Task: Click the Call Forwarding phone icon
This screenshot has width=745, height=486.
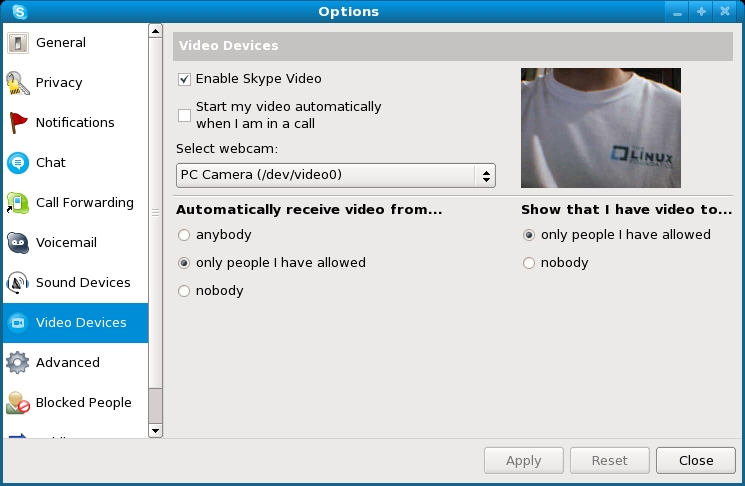Action: click(18, 203)
